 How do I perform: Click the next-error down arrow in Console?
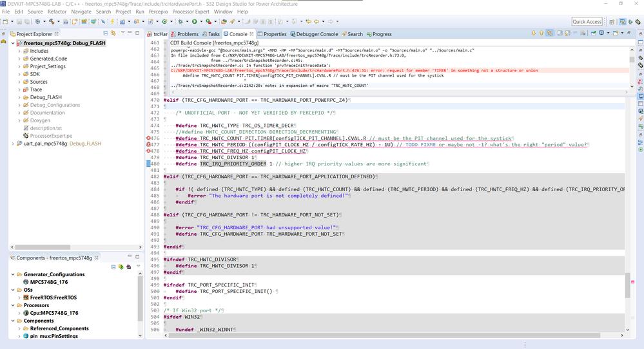coord(534,33)
